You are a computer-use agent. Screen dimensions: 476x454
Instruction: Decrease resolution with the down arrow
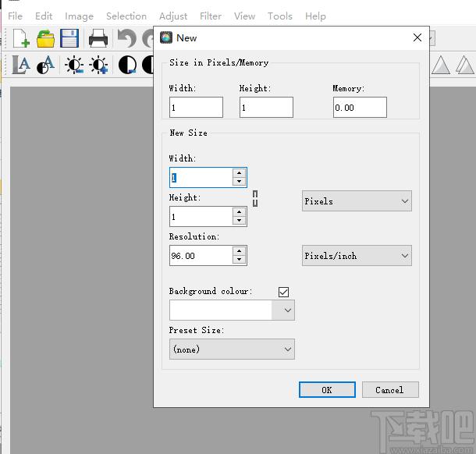(x=240, y=260)
